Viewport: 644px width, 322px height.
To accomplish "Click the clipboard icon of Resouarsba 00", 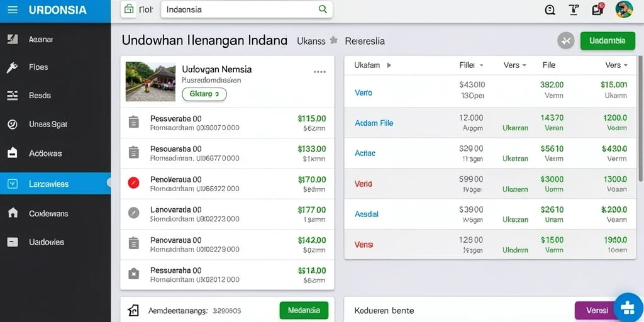I will pyautogui.click(x=133, y=152).
